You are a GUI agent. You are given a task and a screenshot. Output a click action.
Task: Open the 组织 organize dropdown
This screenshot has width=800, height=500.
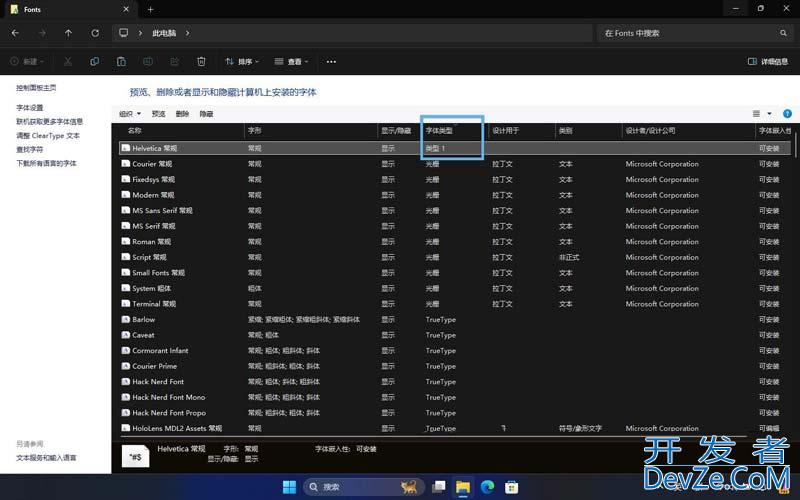pos(130,114)
